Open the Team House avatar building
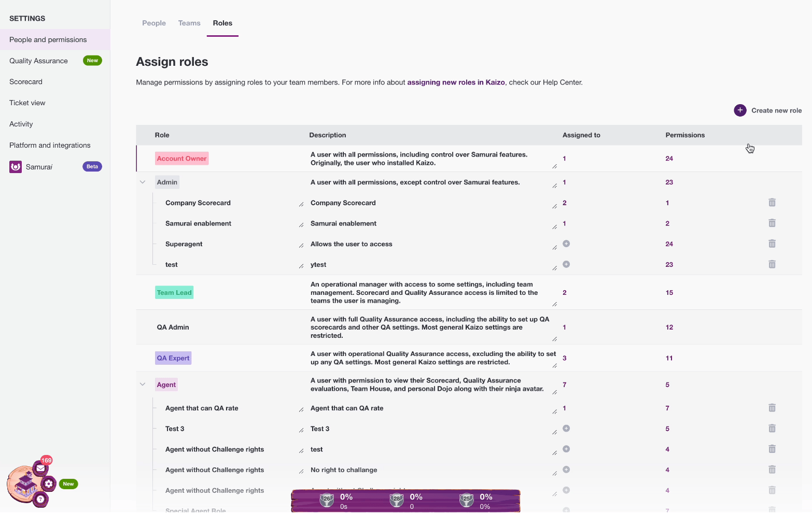The image size is (812, 513). [x=24, y=485]
